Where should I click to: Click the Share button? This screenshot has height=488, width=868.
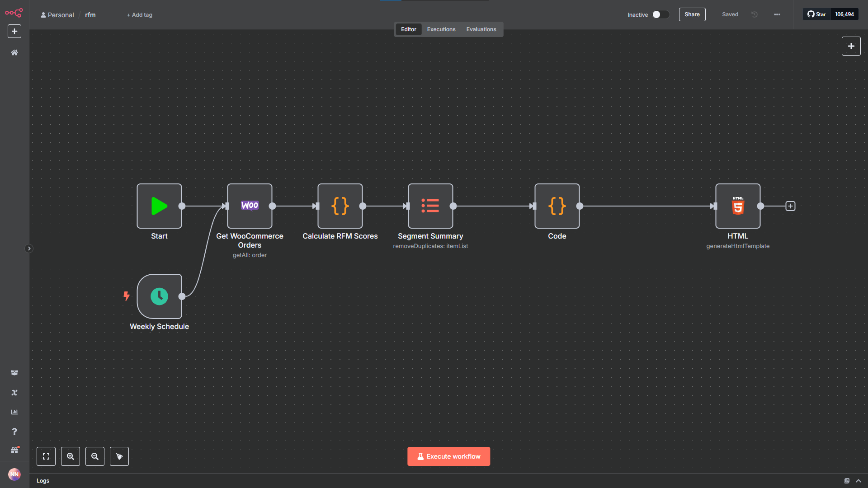692,14
